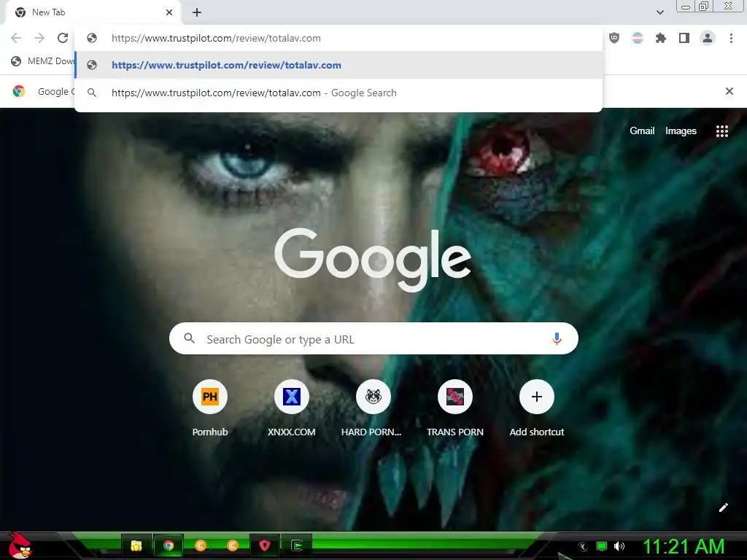
Task: Open the green terminal-style taskbar icon
Action: click(x=297, y=545)
